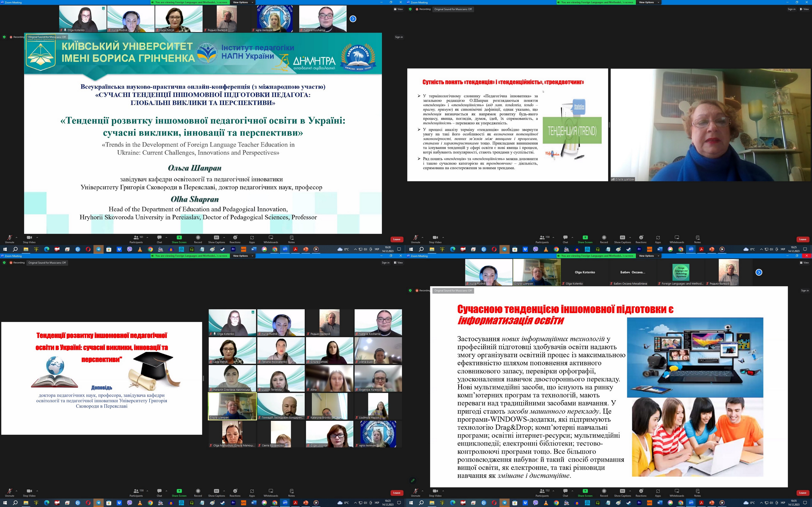Open the View menu above Ольга Шапран's large video
The image size is (812, 507).
(x=804, y=9)
